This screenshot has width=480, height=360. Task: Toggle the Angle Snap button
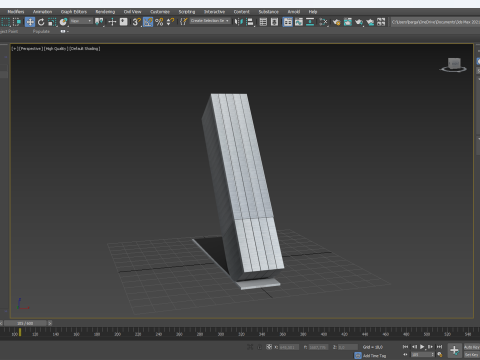148,22
